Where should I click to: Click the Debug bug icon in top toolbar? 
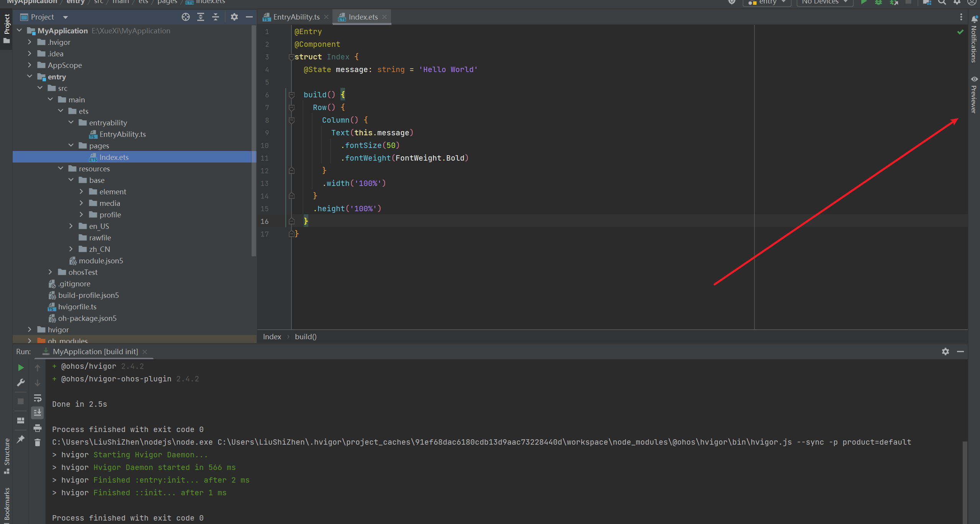[x=879, y=2]
